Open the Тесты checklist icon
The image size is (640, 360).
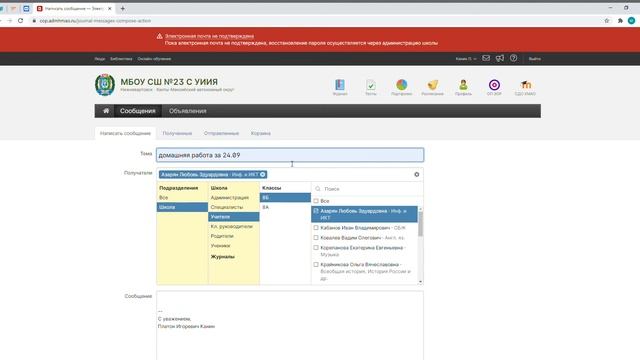point(371,85)
